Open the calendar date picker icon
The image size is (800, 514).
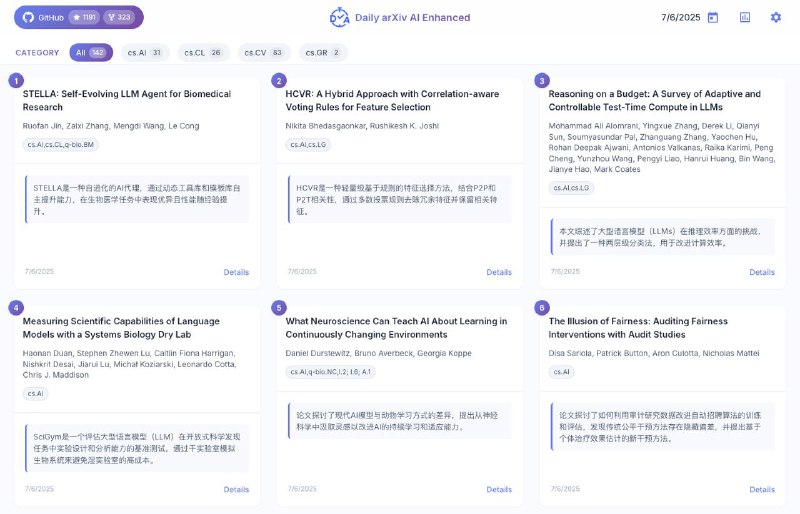713,17
